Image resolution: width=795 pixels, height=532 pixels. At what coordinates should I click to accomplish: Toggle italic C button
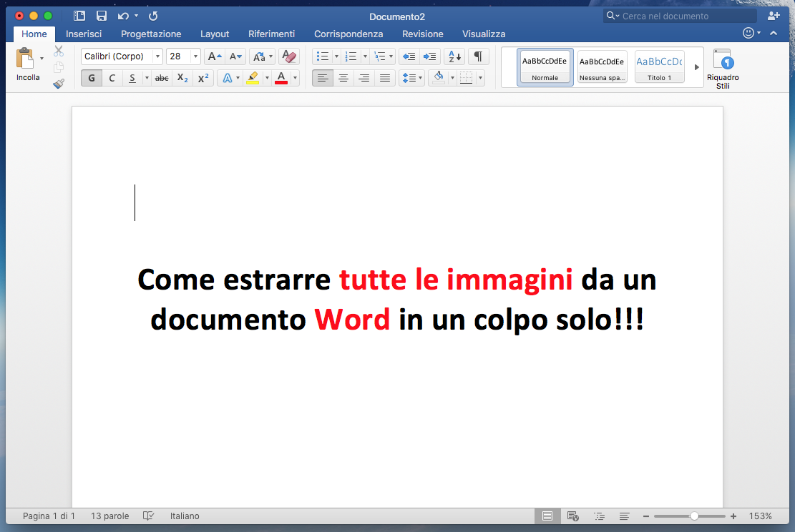coord(112,78)
